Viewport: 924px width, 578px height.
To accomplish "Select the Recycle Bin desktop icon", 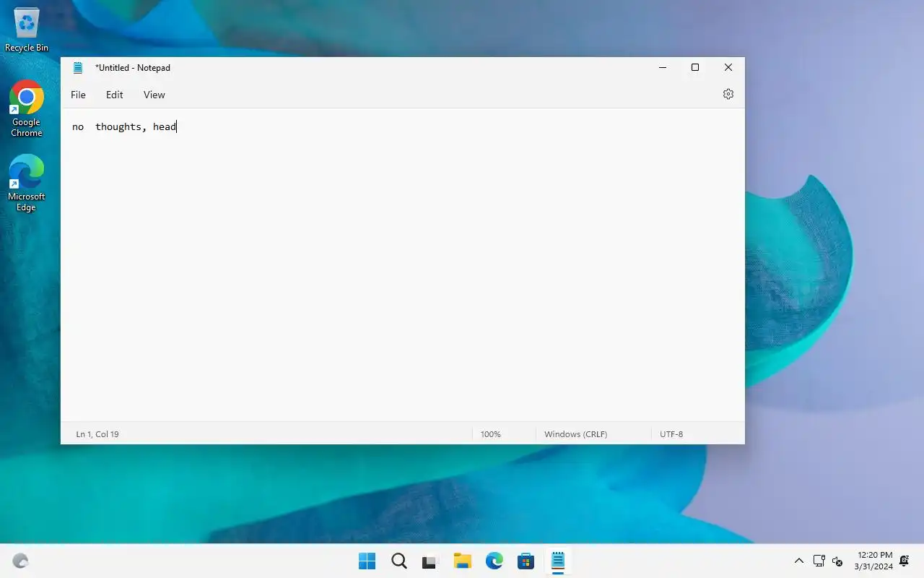I will (x=27, y=30).
